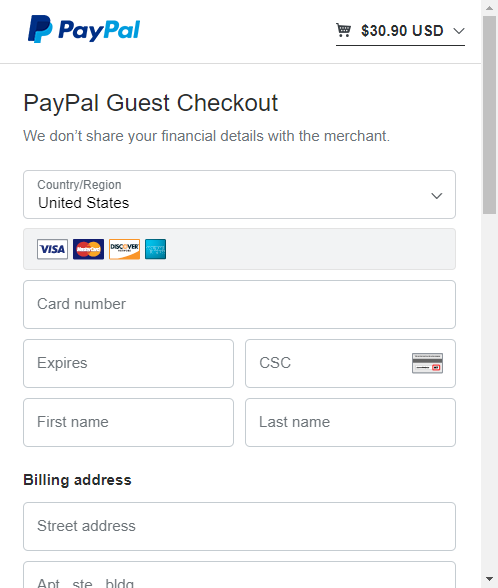Viewport: 498px width, 588px height.
Task: Click the Discover card icon
Action: (x=124, y=249)
